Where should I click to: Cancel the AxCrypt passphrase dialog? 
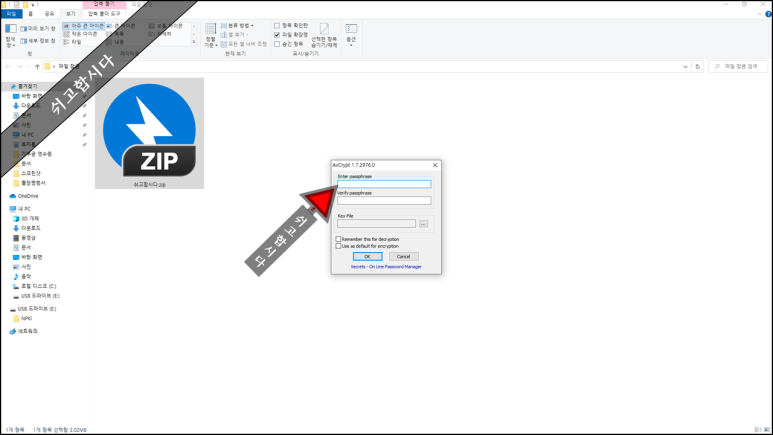click(x=404, y=256)
